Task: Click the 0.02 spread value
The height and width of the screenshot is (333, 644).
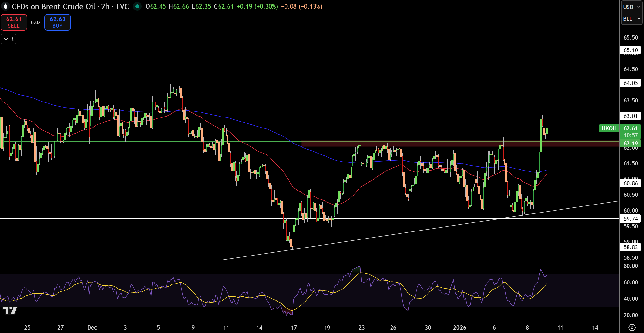Action: point(36,22)
